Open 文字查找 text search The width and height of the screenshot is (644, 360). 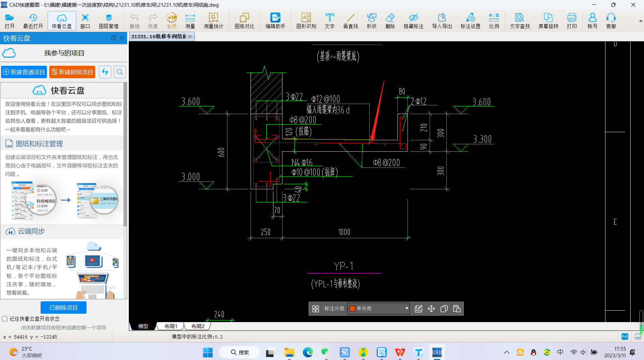click(x=520, y=21)
